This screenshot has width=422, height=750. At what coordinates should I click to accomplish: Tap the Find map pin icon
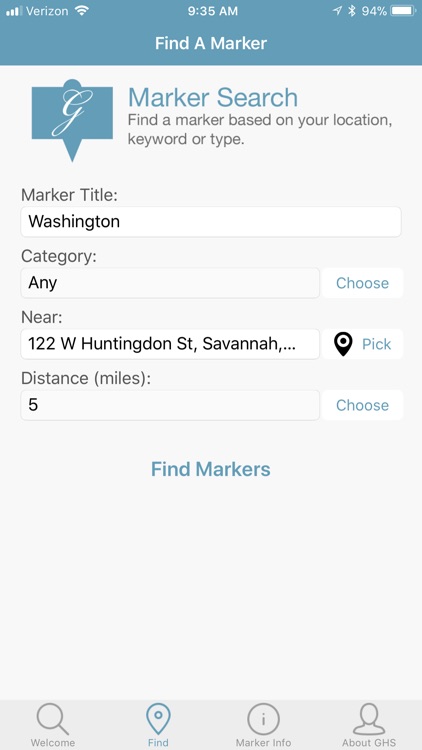coord(158,719)
